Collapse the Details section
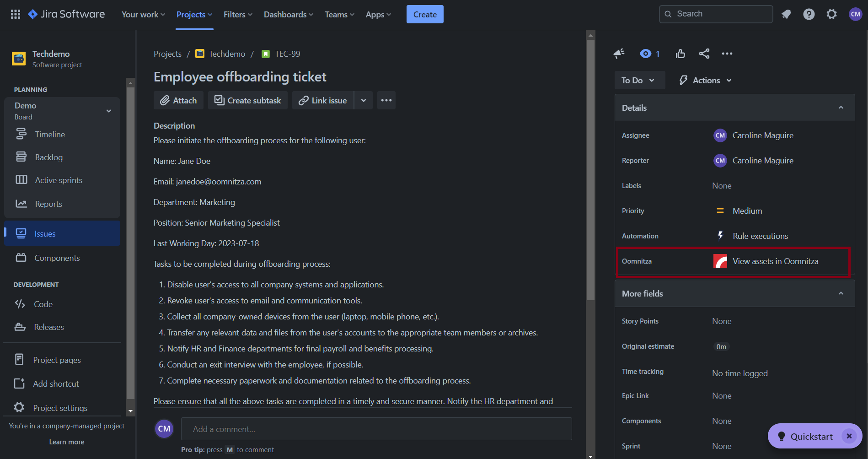 (841, 108)
